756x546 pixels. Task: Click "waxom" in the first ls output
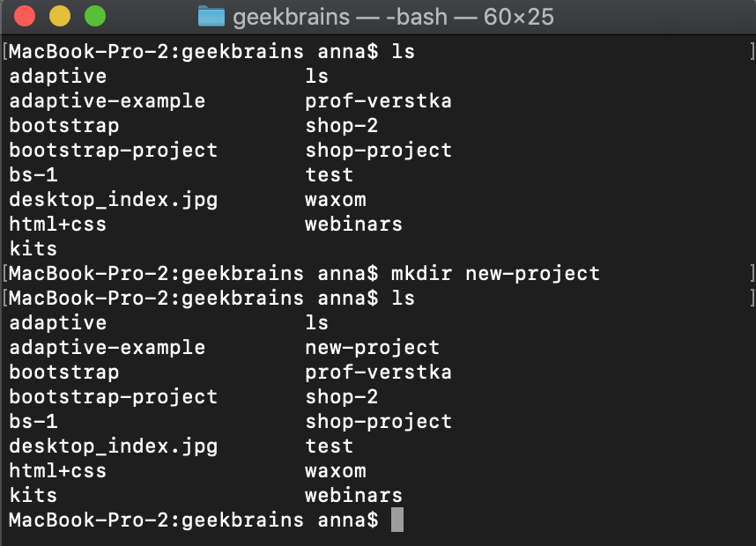336,199
